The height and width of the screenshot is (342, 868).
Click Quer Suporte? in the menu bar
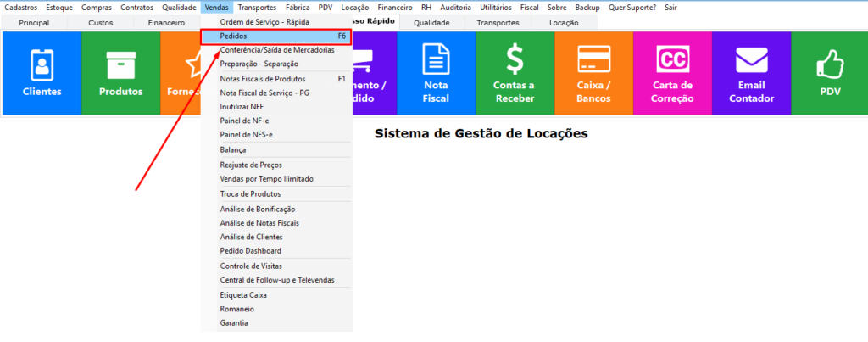(632, 7)
